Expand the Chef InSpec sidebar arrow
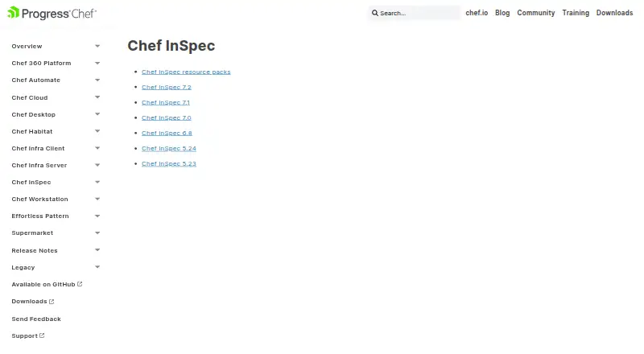Screen dimensions: 644x354 pos(97,182)
